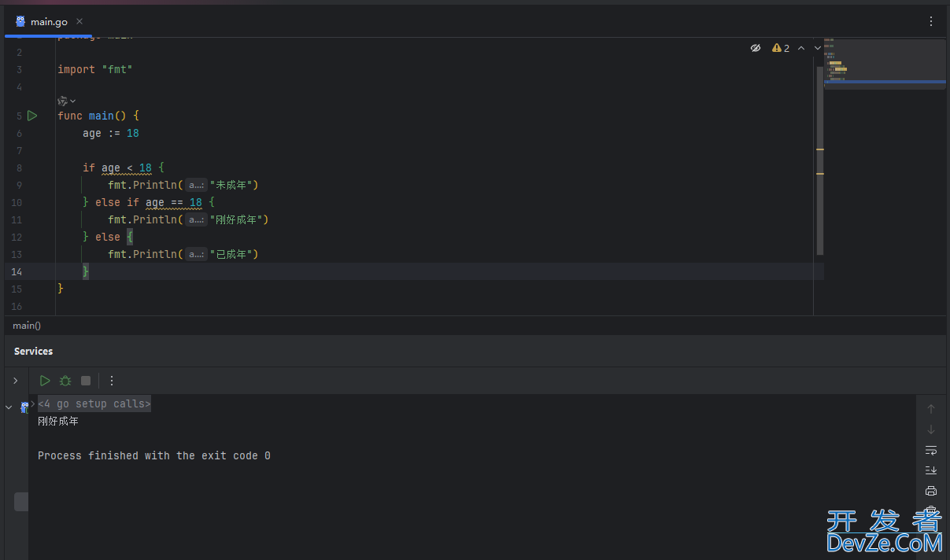Toggle soft-wrap in the console
Screen dimensions: 950x560
[x=931, y=450]
